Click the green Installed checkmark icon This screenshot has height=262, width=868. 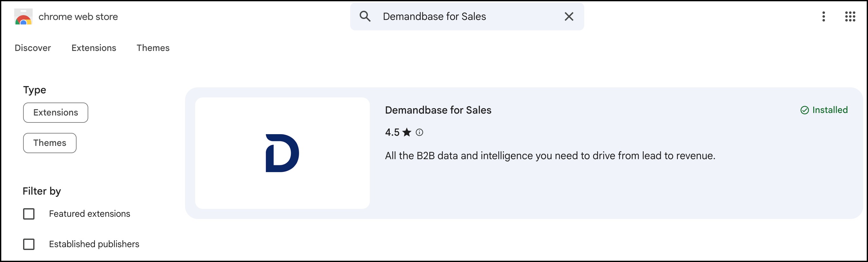point(804,110)
